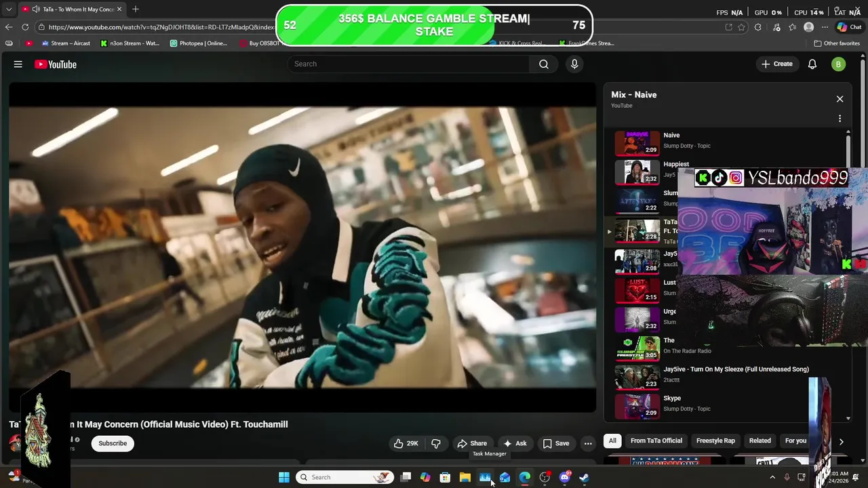Open the Windows Start menu

(284, 477)
